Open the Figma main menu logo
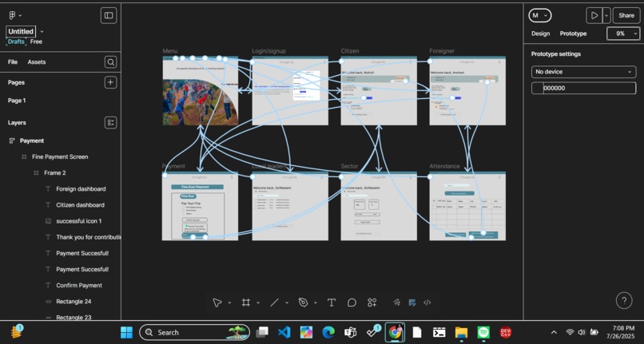Viewport: 644px width, 344px height. (12, 15)
